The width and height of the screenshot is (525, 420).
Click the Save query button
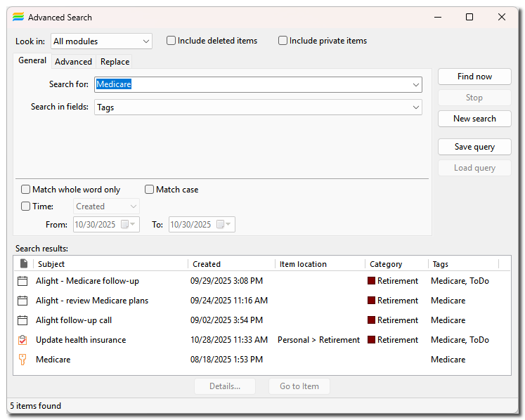pyautogui.click(x=474, y=147)
